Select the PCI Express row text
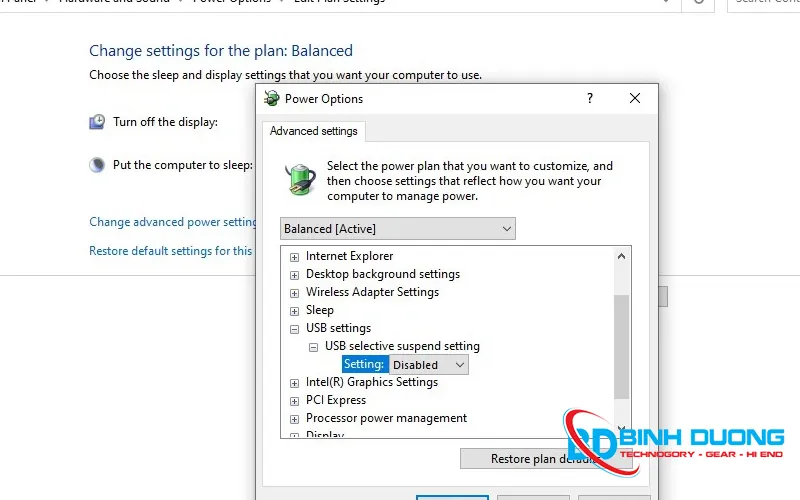 coord(336,400)
